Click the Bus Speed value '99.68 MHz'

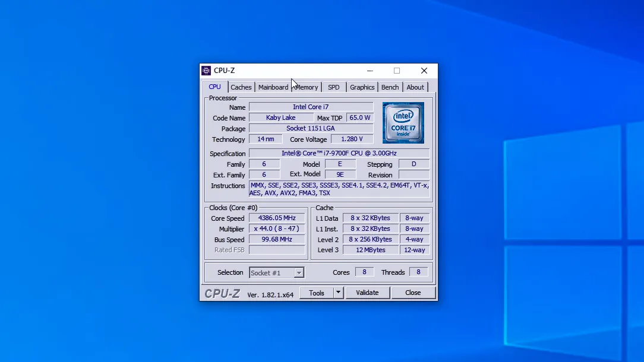click(x=277, y=239)
